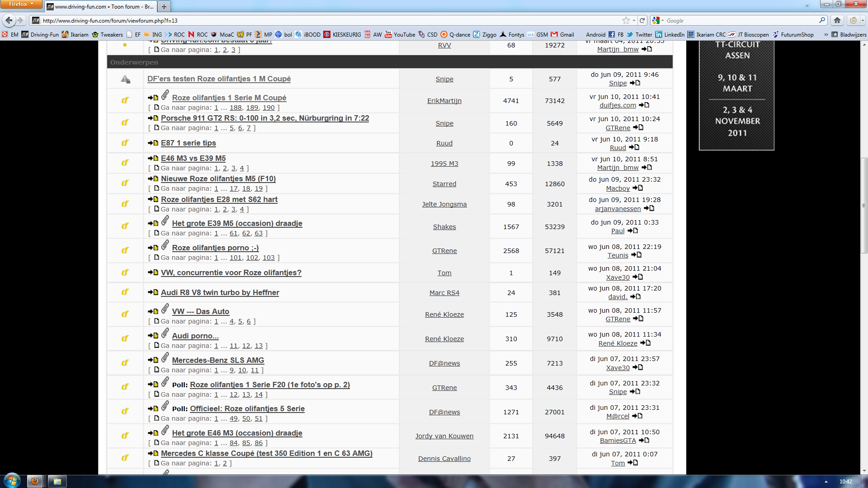The height and width of the screenshot is (488, 868).
Task: Open the Firefox home page icon
Action: pos(837,20)
